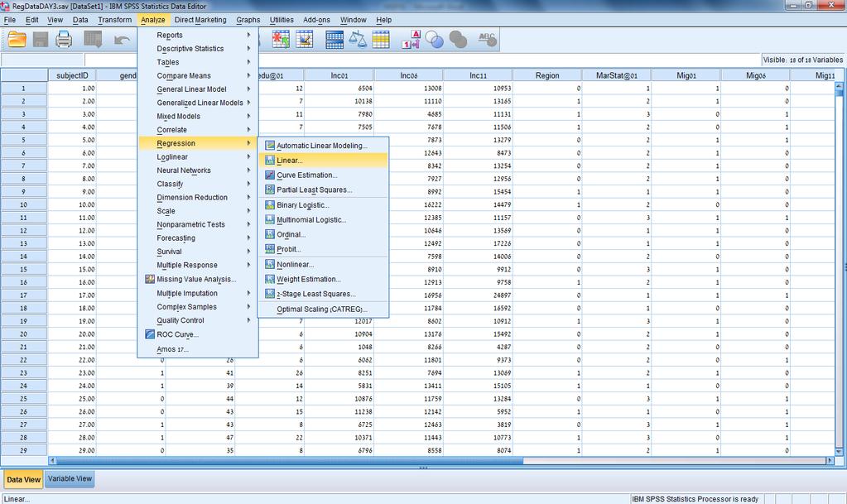Image resolution: width=847 pixels, height=504 pixels.
Task: Click the Undo arrow icon
Action: coord(122,40)
